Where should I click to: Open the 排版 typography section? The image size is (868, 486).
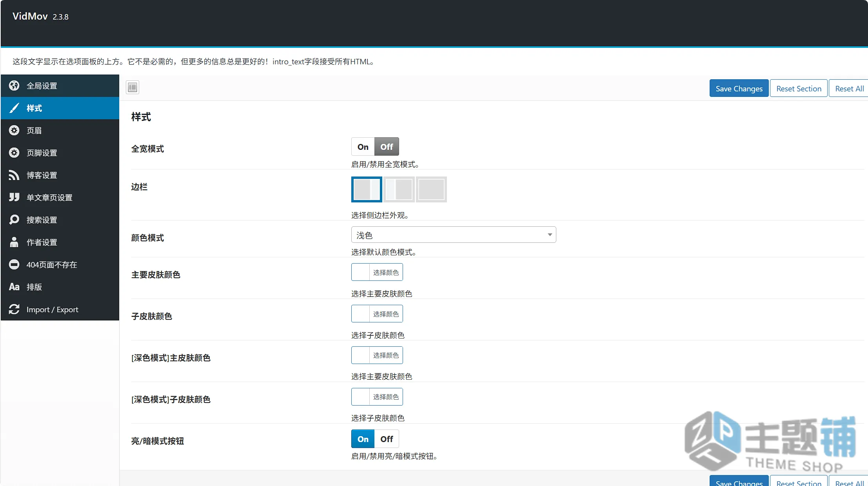click(60, 287)
